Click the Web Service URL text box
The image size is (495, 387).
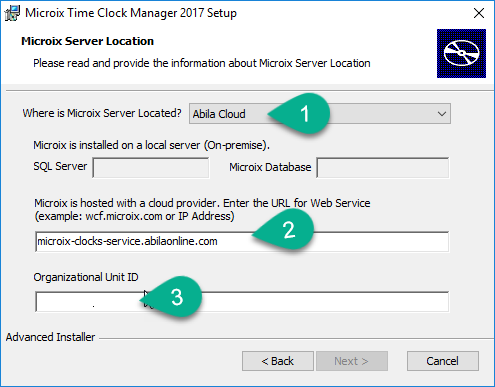pyautogui.click(x=242, y=242)
